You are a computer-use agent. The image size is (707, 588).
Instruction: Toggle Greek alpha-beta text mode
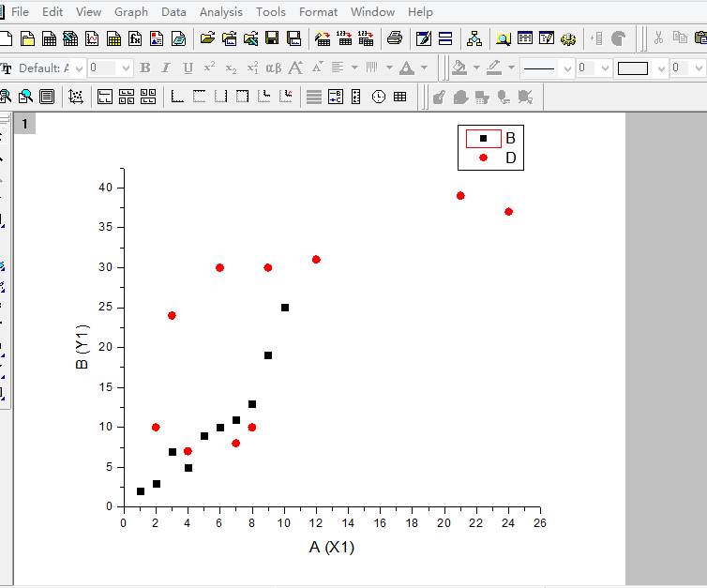pos(274,68)
